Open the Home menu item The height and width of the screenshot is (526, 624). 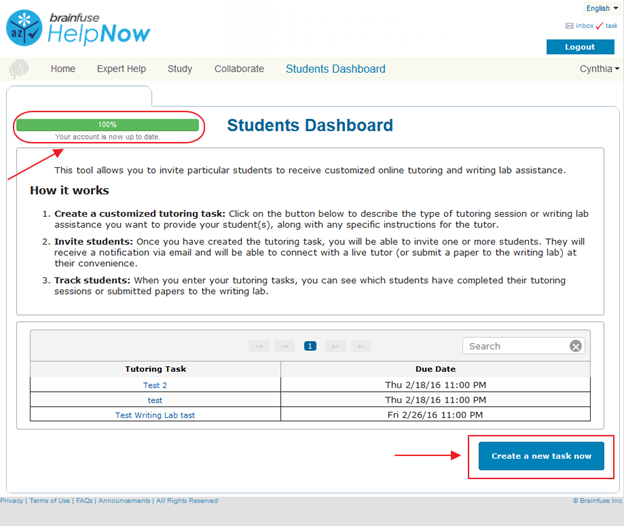click(63, 69)
